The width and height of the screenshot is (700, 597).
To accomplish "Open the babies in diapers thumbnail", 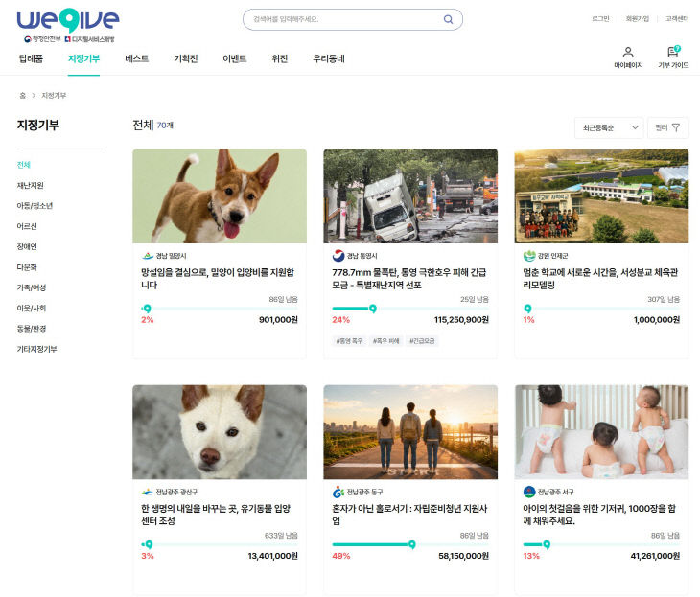I will click(x=601, y=432).
